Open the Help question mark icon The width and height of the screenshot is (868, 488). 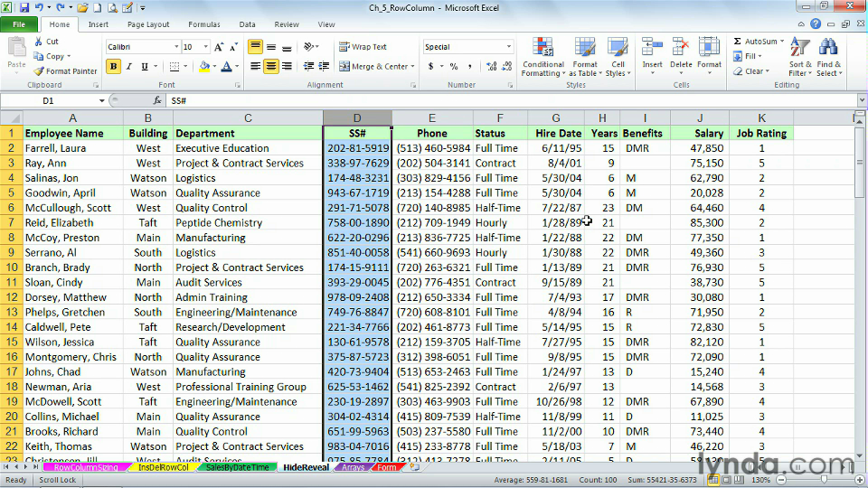tap(816, 23)
